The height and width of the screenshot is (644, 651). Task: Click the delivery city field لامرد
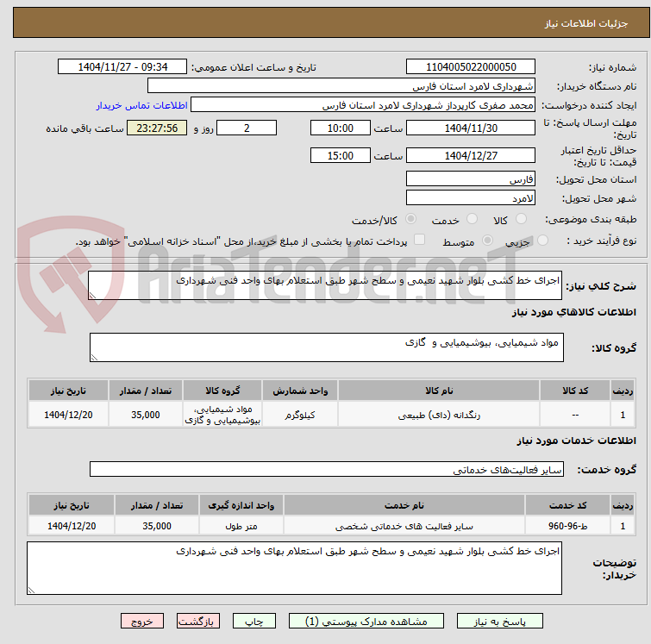click(x=471, y=198)
